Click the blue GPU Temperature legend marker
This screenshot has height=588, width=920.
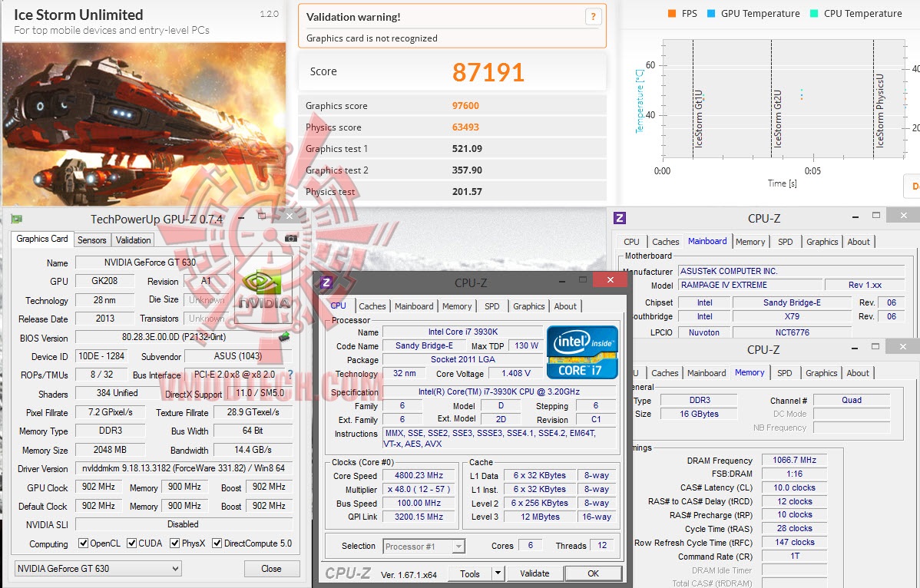point(711,14)
